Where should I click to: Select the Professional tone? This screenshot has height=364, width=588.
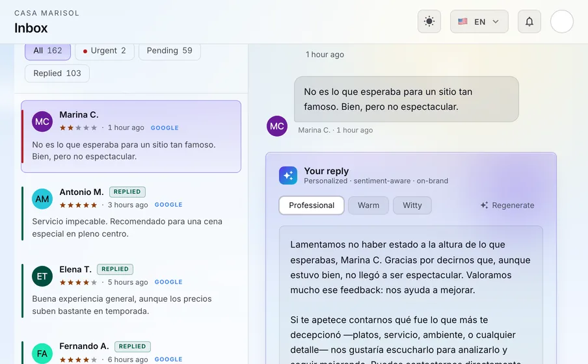tap(312, 205)
